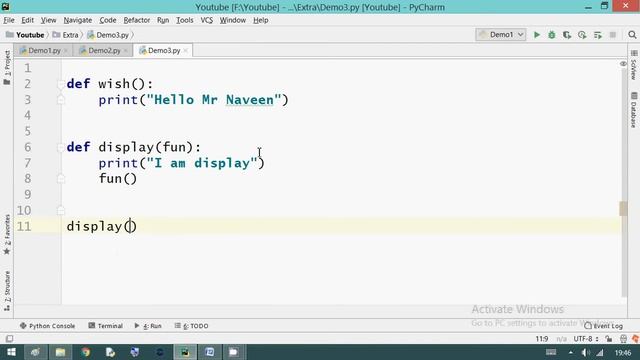Close the Demo2.py tab

pyautogui.click(x=126, y=51)
